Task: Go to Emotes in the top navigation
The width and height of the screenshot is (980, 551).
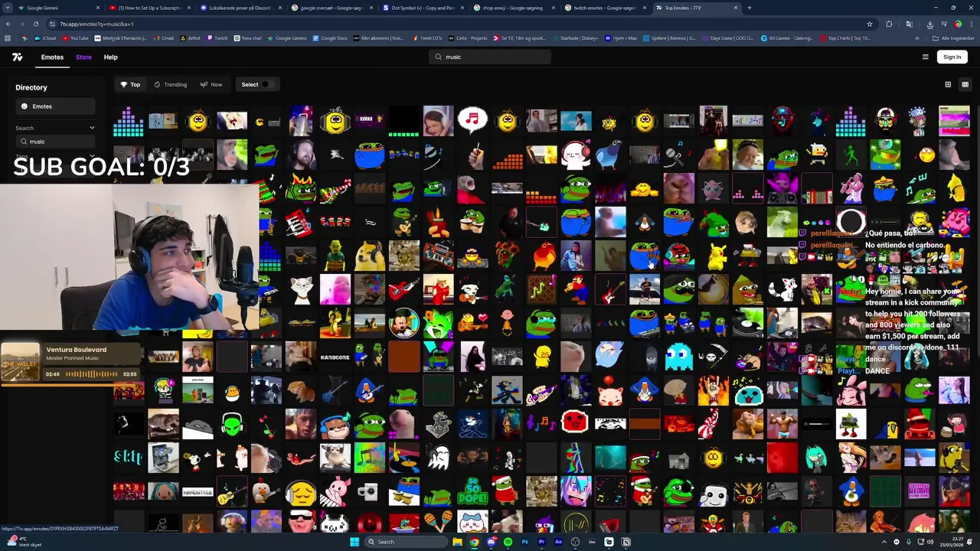Action: (52, 57)
